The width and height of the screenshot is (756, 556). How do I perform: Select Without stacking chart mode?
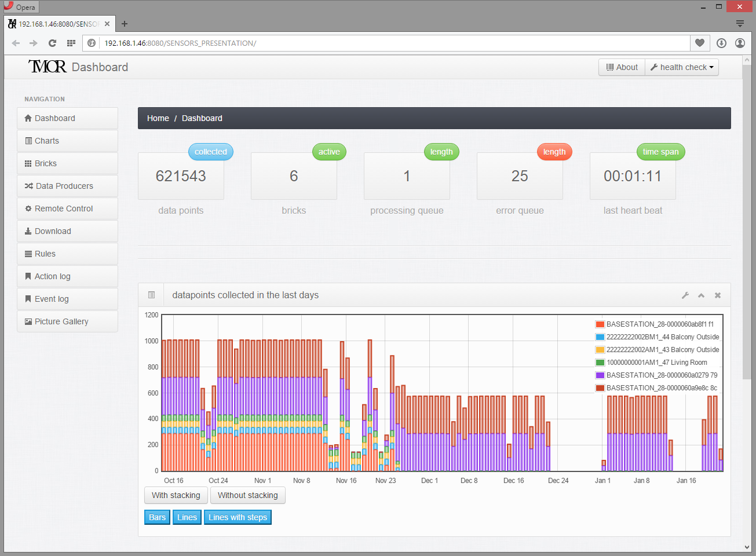point(248,495)
